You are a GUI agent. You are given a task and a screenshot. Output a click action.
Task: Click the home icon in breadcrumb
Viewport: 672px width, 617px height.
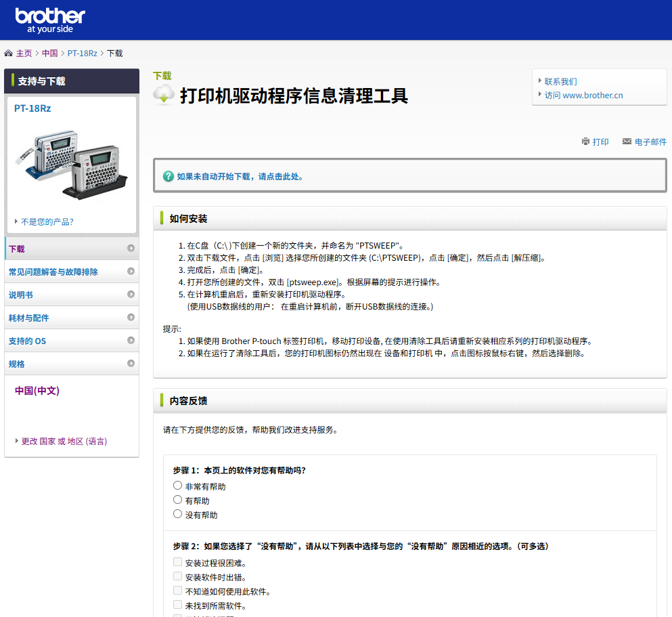pos(8,54)
